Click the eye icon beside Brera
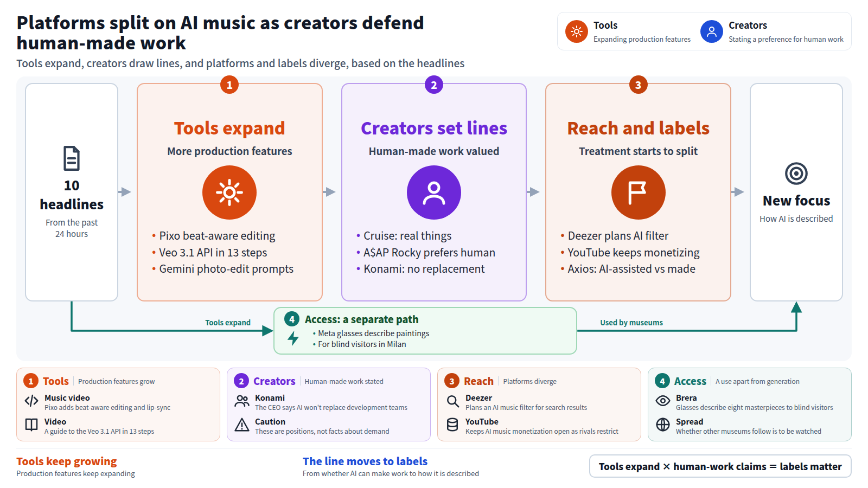This screenshot has width=868, height=488. point(663,401)
